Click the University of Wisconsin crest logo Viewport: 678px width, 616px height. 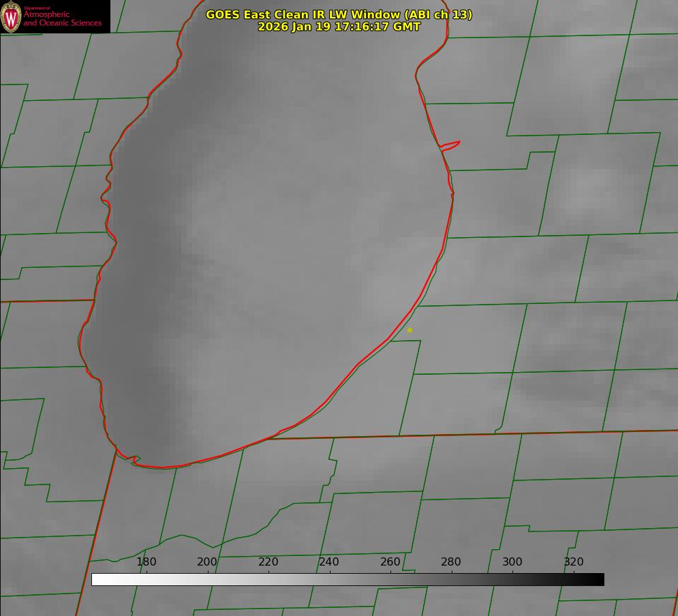(11, 16)
